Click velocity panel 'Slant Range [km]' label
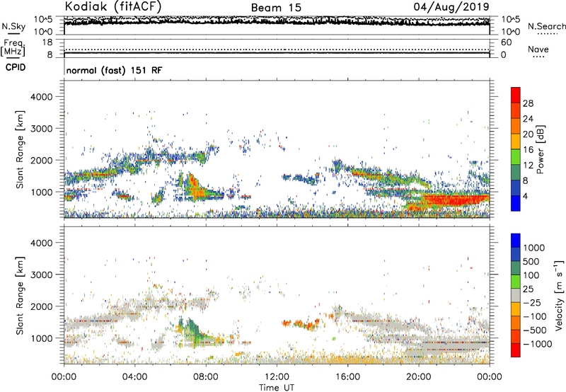This screenshot has height=392, width=566. click(x=21, y=295)
